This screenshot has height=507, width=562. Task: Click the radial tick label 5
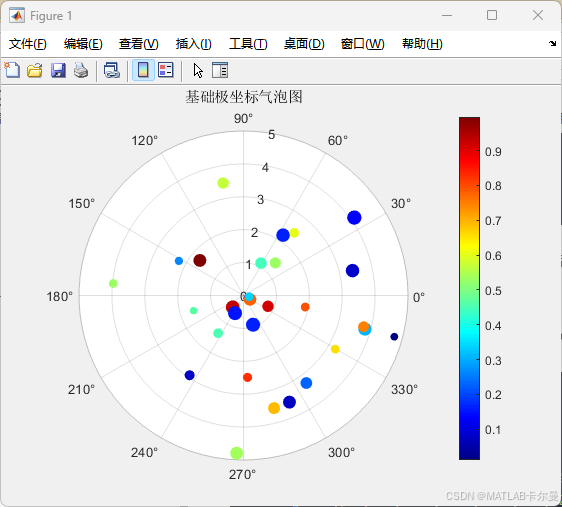(x=271, y=135)
